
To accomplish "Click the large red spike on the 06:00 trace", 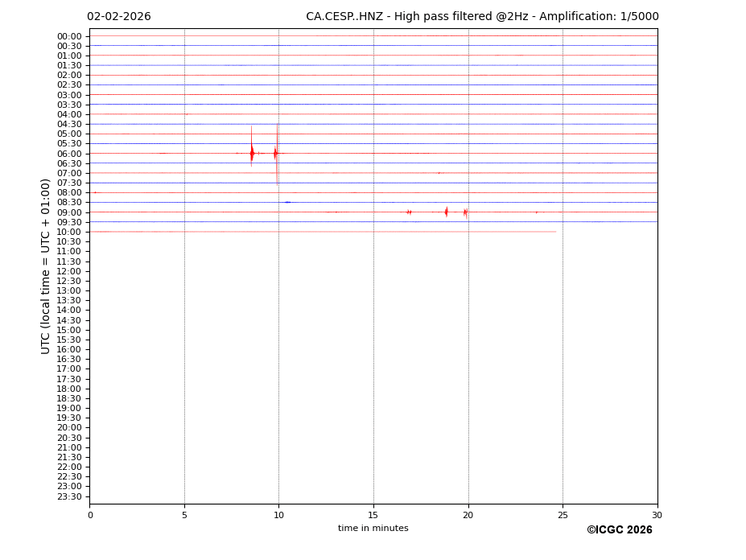I will [252, 152].
